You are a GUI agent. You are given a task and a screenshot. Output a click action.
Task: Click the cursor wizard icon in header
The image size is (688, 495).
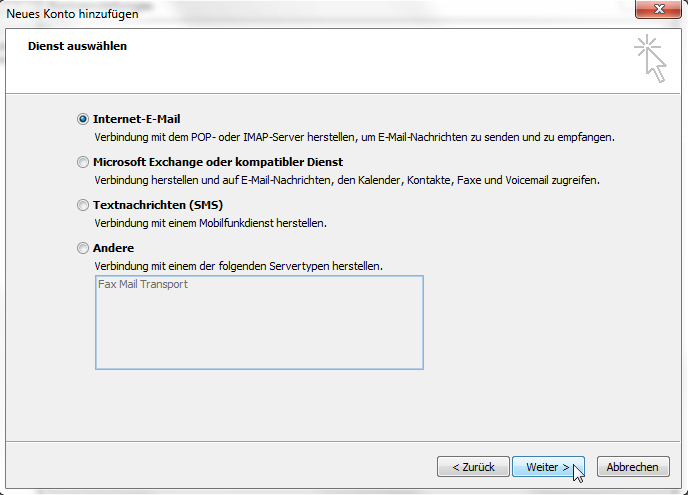pyautogui.click(x=651, y=59)
